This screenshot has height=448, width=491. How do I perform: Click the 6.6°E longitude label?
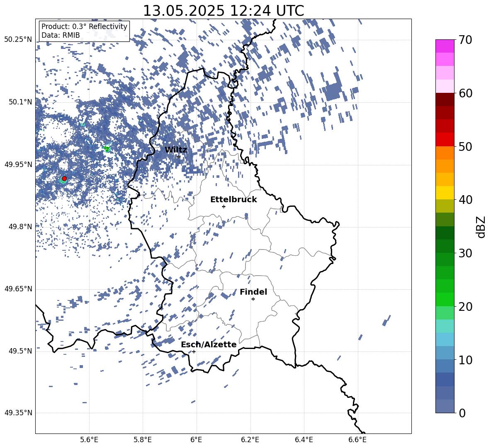tap(357, 440)
